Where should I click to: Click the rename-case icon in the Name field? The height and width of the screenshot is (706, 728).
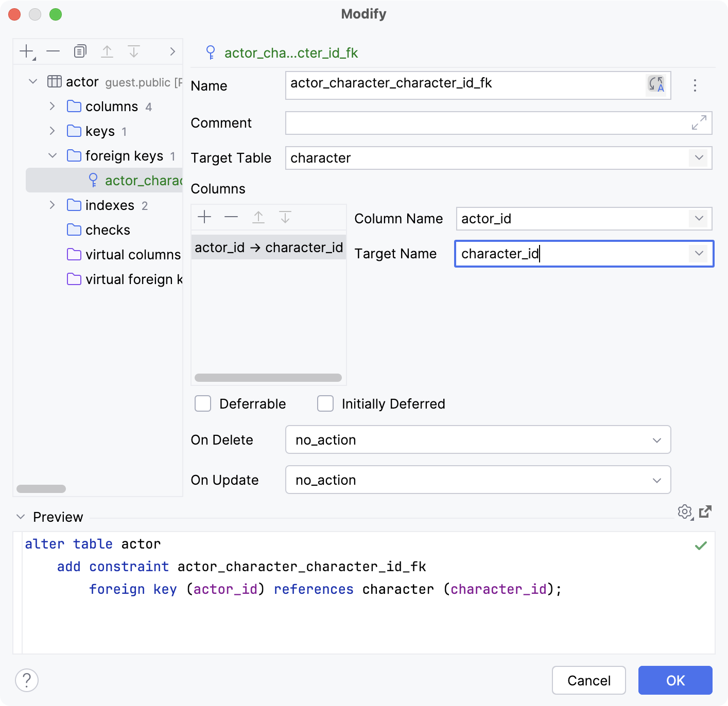point(655,85)
